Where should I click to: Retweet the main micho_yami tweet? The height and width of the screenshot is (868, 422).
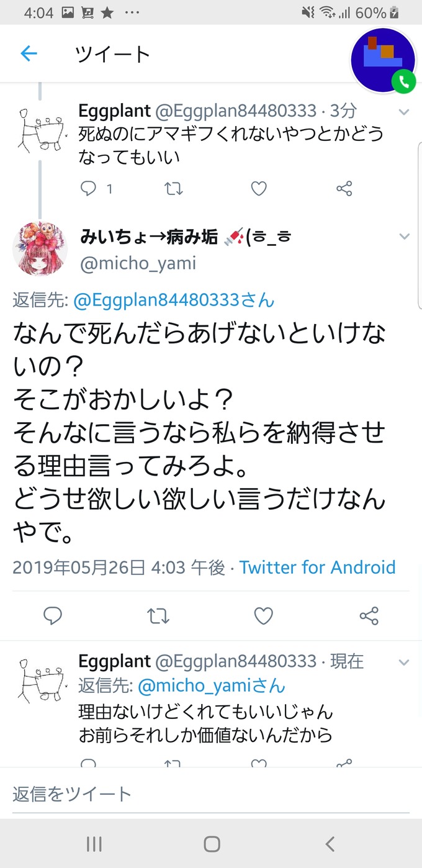pos(158,615)
